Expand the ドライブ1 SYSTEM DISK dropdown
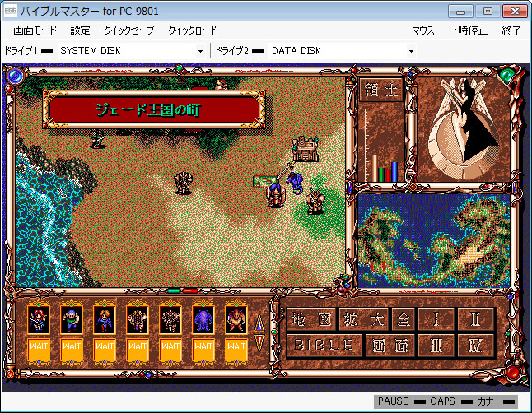532x413 pixels. 200,51
